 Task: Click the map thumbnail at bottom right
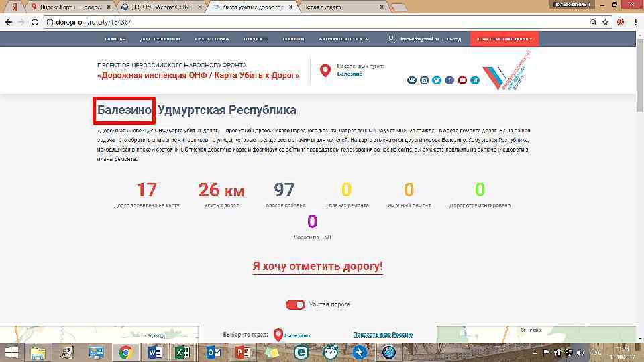[x=536, y=335]
